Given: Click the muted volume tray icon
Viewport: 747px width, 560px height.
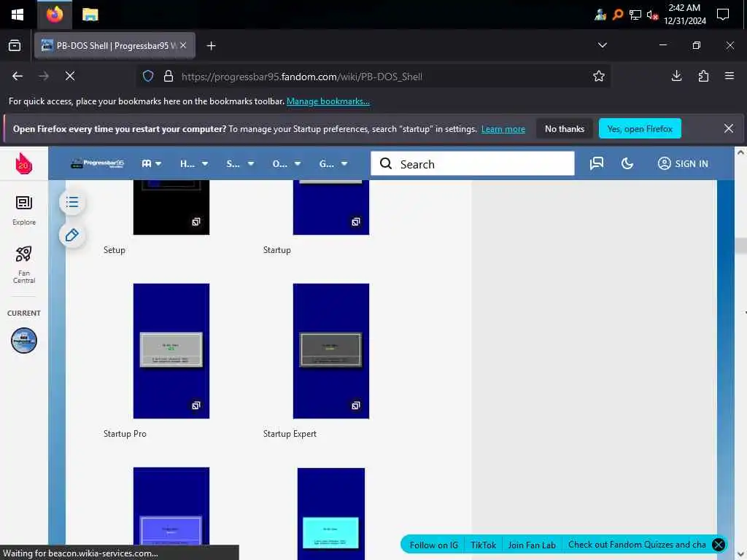Looking at the screenshot, I should coord(652,15).
